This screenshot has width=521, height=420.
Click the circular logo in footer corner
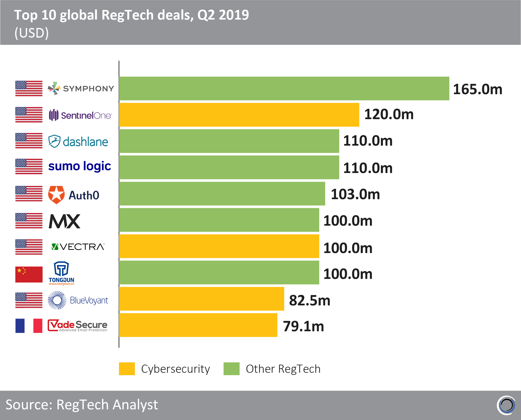(506, 405)
